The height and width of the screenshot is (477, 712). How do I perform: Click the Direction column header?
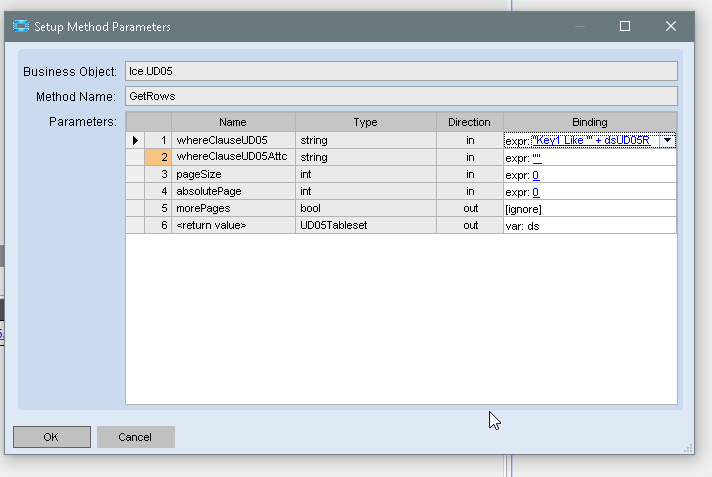(469, 122)
